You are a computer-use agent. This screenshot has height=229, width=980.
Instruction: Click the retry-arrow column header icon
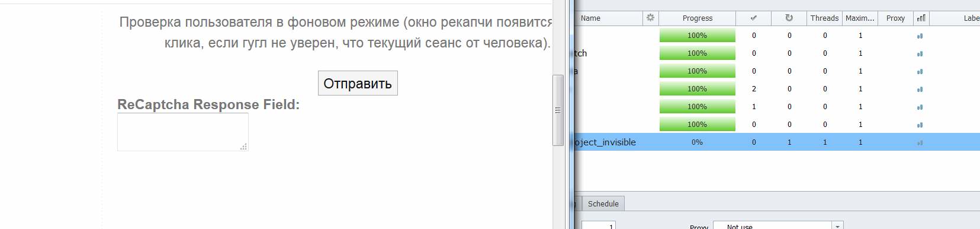[789, 18]
